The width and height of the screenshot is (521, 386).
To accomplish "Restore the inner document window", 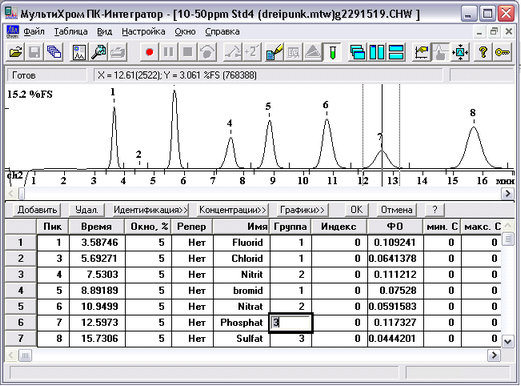I will point(494,32).
